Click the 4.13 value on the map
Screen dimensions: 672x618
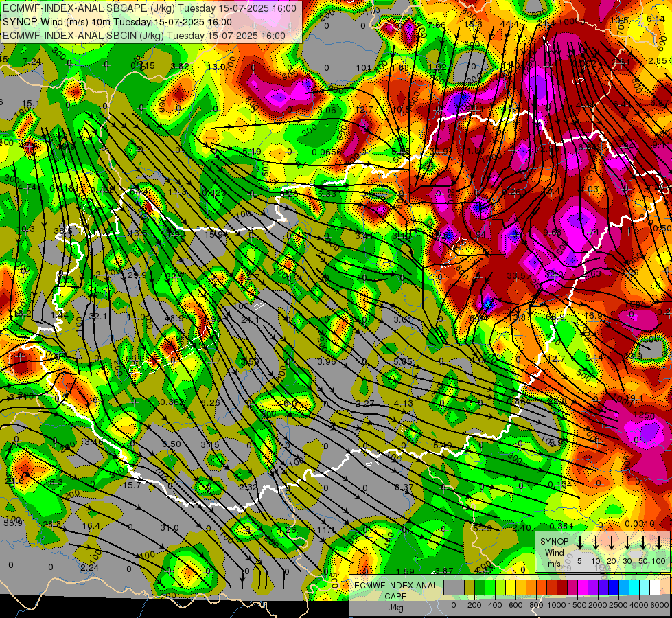coord(404,404)
